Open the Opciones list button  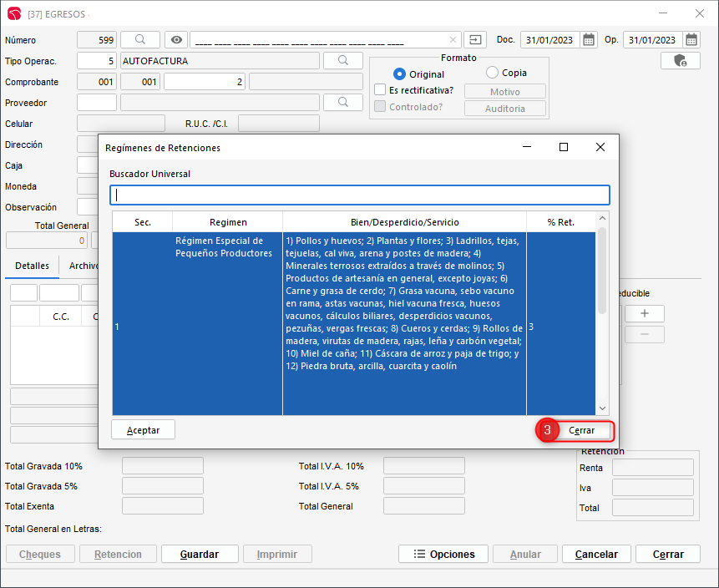coord(444,554)
